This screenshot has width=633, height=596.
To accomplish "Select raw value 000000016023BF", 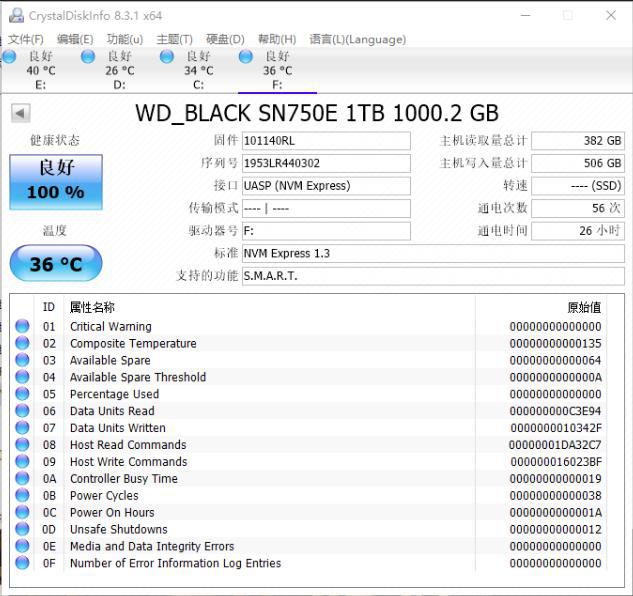I will click(x=556, y=462).
